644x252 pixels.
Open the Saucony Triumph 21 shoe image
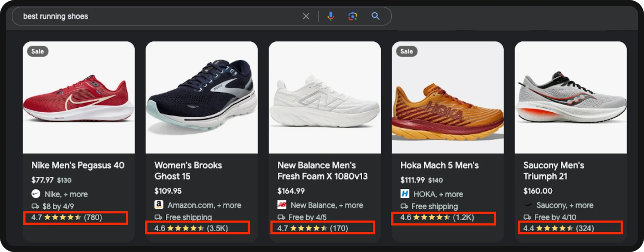(x=571, y=97)
